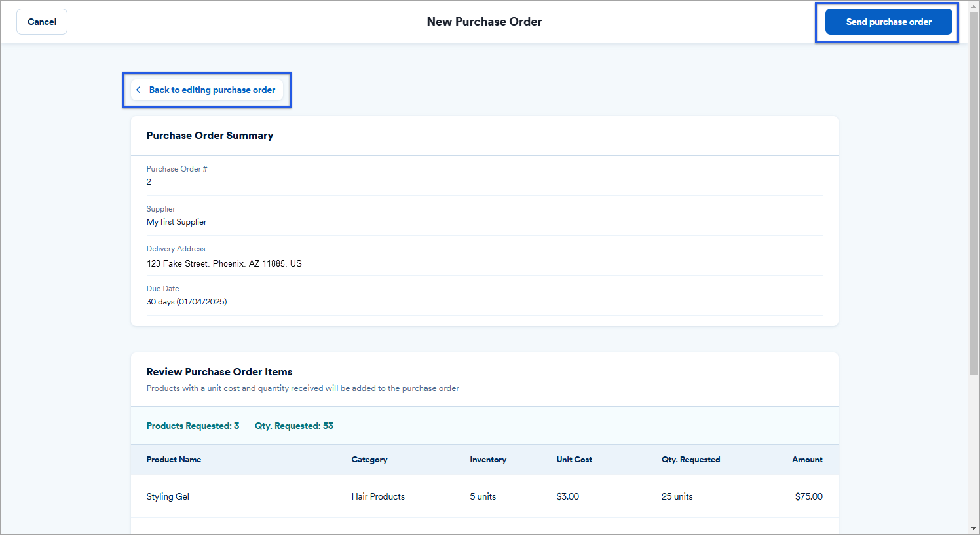Click Products Requested: 3 summary label
Viewport: 980px width, 535px height.
click(193, 426)
